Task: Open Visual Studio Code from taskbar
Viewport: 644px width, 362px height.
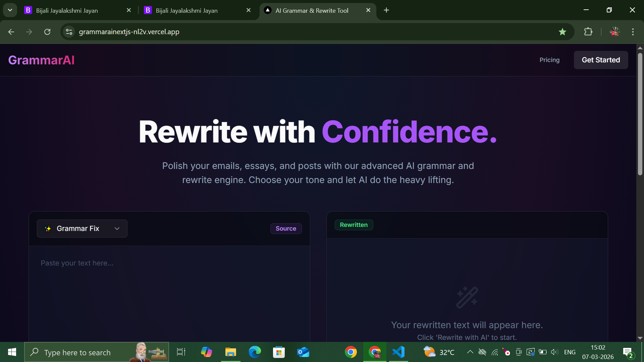Action: 398,352
